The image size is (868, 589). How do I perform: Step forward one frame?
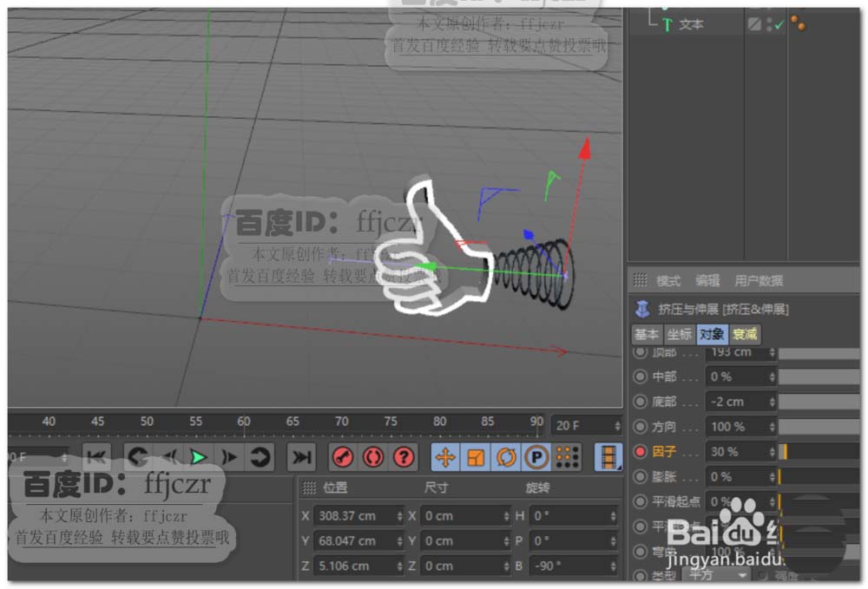[x=228, y=457]
